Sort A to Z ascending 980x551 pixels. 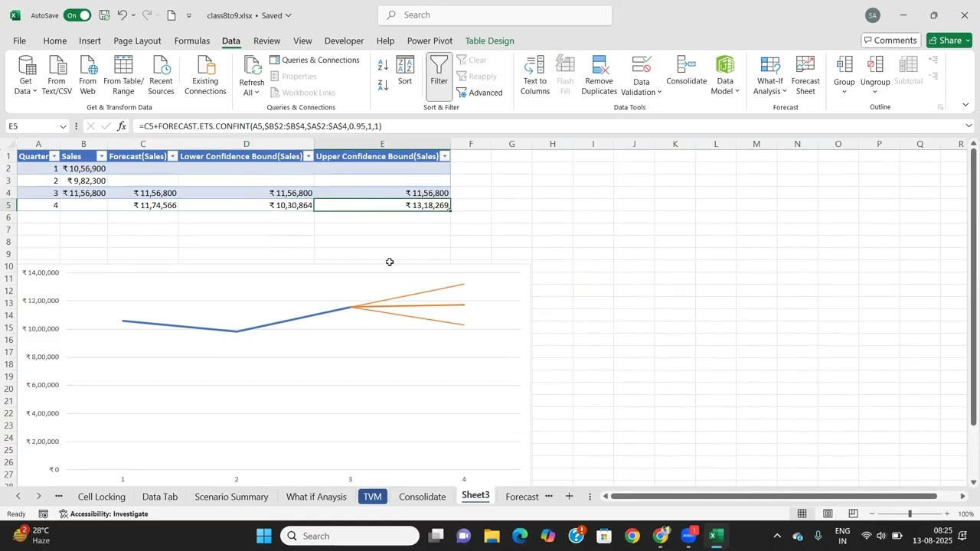(x=384, y=66)
